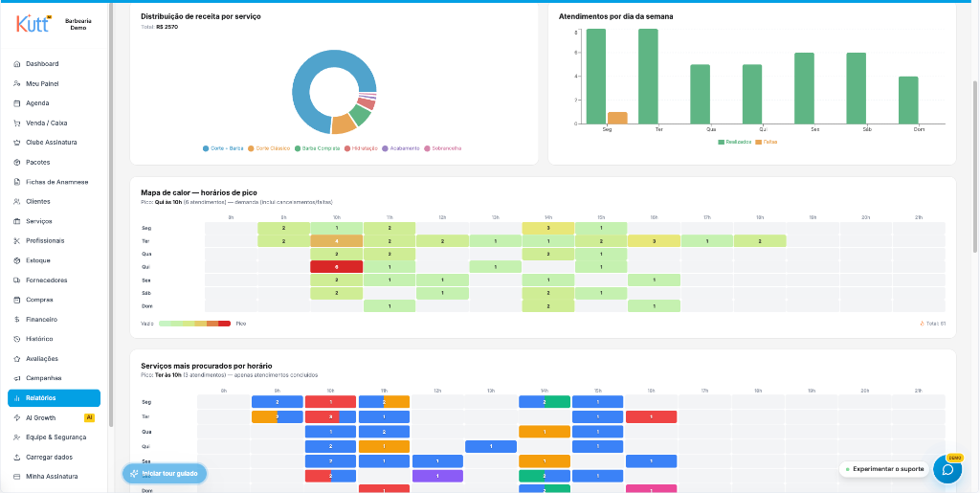Screen dimensions: 980x493
Task: Click the Total: 61 text under heat map
Action: [x=932, y=324]
